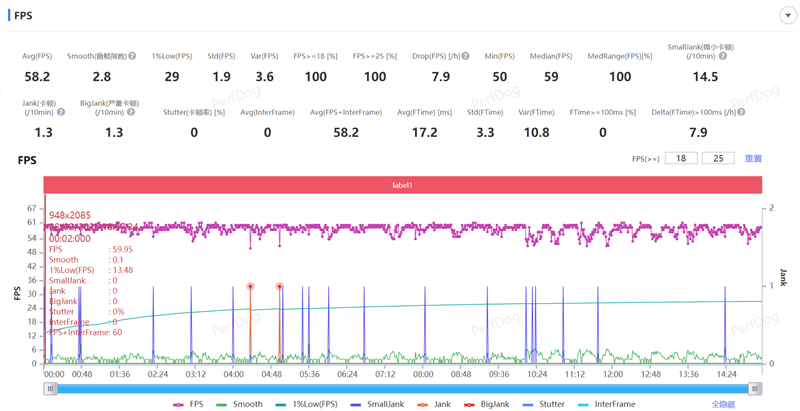Open the BigJank help question mark
This screenshot has height=411, width=800.
coord(131,112)
